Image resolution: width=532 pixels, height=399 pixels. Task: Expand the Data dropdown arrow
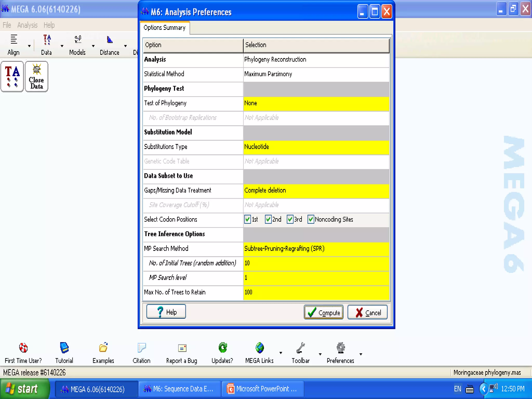[x=62, y=46]
